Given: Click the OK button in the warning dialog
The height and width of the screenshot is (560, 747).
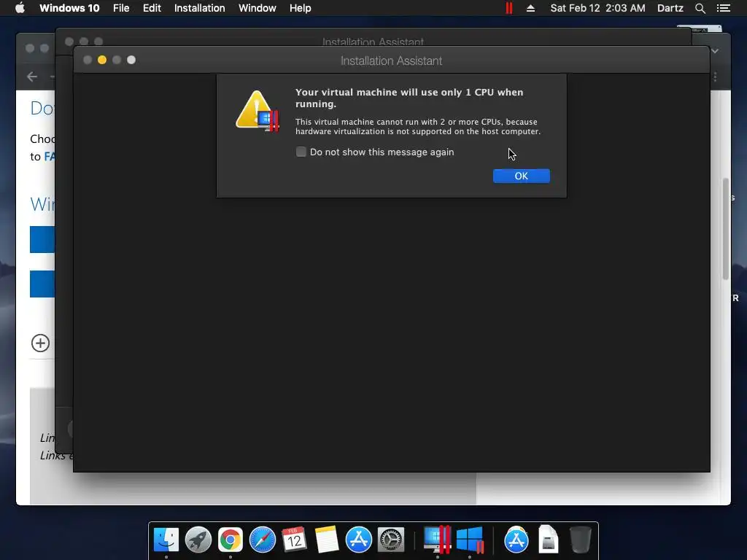Looking at the screenshot, I should pyautogui.click(x=521, y=176).
